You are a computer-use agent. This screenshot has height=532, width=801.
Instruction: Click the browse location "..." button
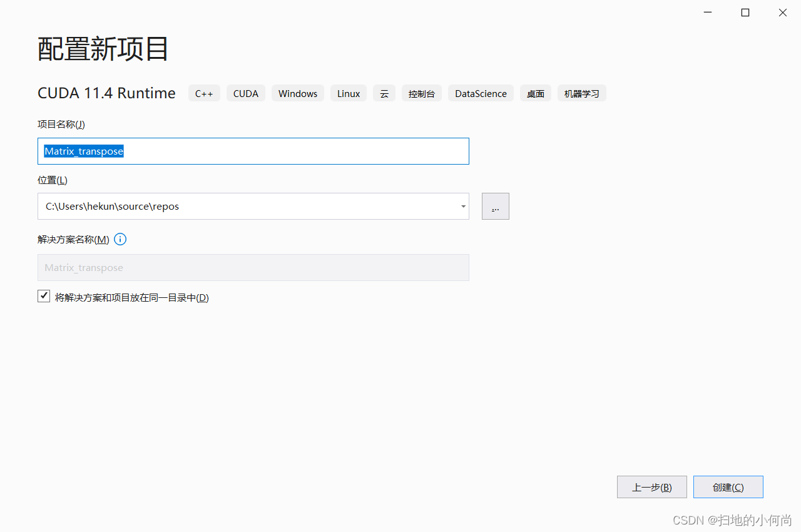point(496,206)
